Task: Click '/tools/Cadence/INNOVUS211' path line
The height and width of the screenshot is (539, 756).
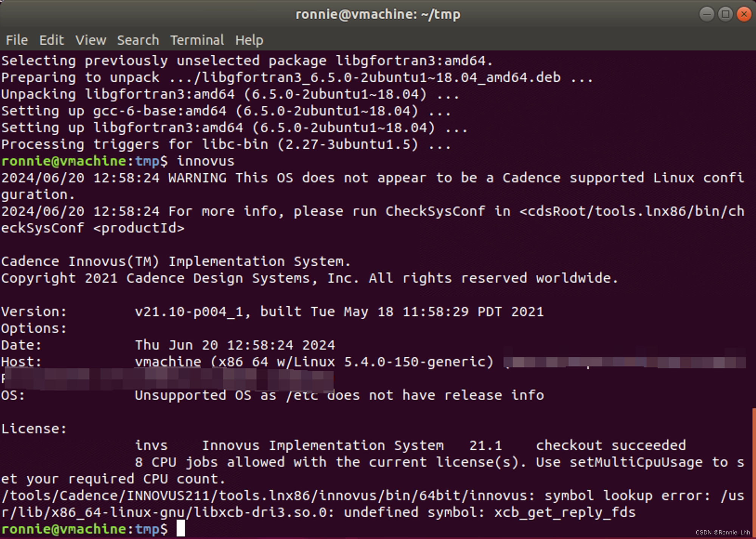Action: point(373,504)
